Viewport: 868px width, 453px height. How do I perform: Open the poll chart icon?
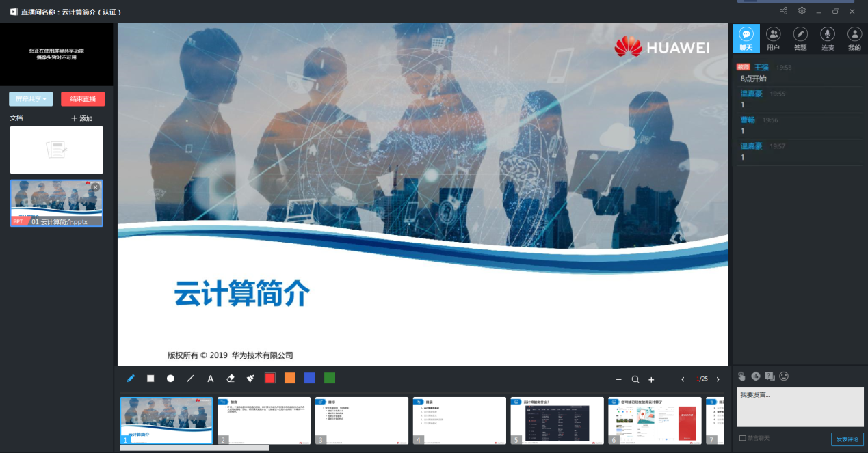[x=756, y=376]
